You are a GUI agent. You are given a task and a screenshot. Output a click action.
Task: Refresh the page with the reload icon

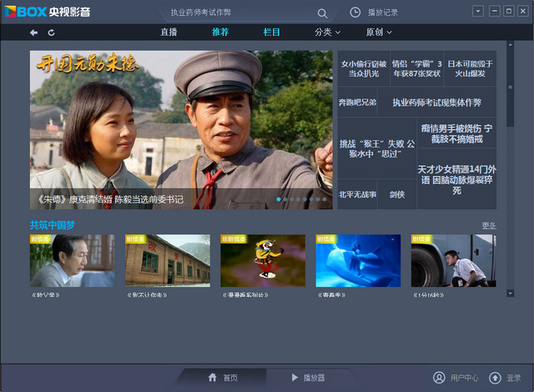coord(51,33)
